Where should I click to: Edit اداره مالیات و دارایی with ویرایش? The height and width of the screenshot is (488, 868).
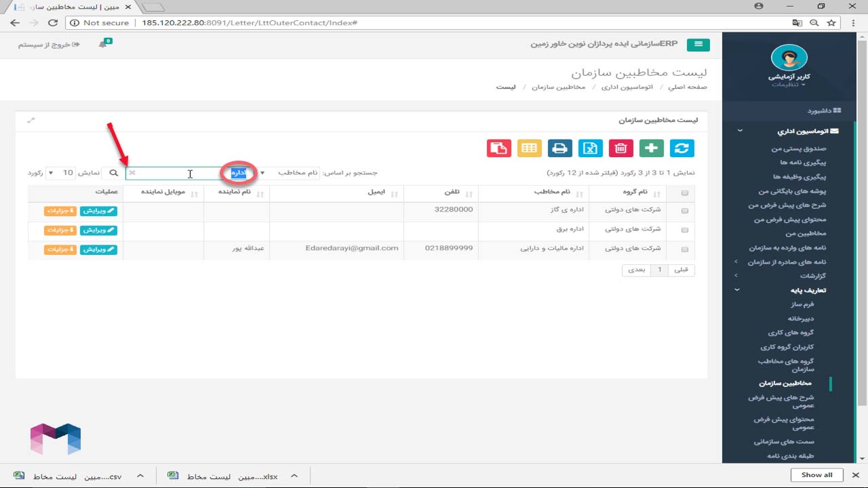pyautogui.click(x=99, y=249)
